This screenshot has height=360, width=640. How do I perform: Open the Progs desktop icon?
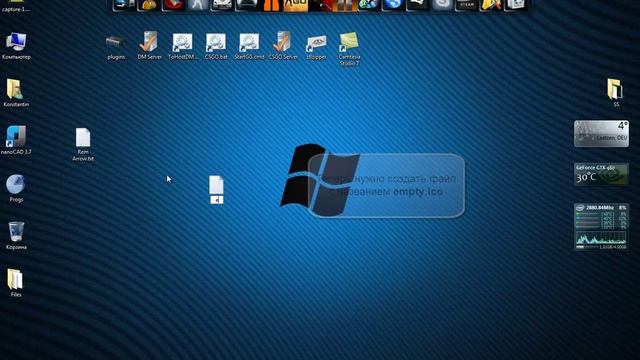(16, 188)
